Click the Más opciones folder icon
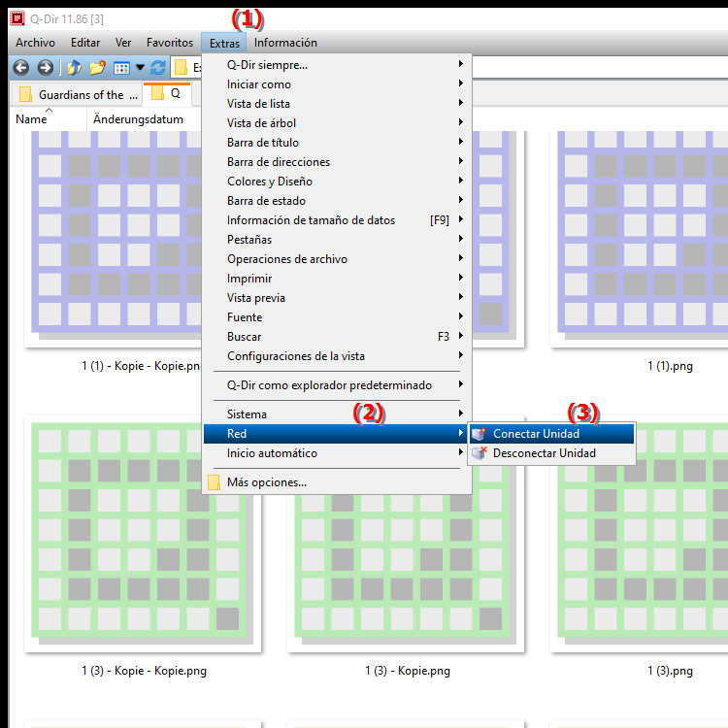 pos(215,482)
